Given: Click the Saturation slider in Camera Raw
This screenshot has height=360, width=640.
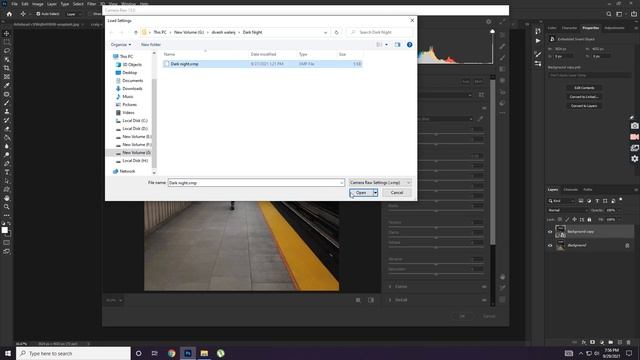Looking at the screenshot, I should coord(436,274).
